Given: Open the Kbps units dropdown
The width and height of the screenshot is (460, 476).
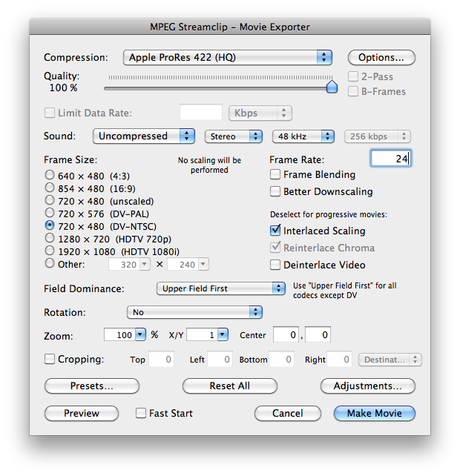Looking at the screenshot, I should (260, 113).
